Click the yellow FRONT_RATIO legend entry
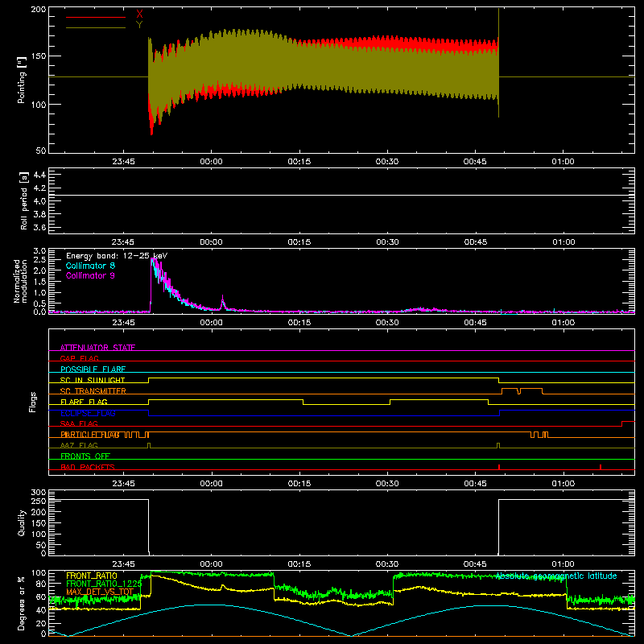The height and width of the screenshot is (644, 644). [92, 576]
